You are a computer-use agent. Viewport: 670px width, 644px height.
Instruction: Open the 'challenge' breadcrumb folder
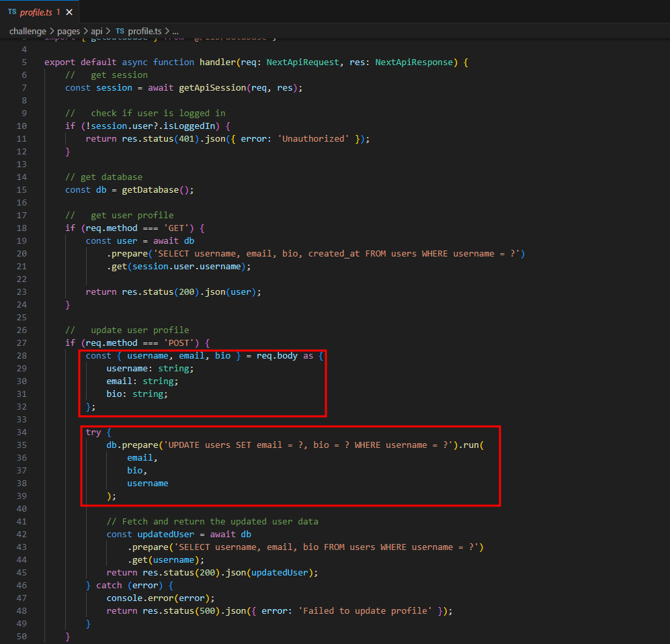[x=28, y=31]
